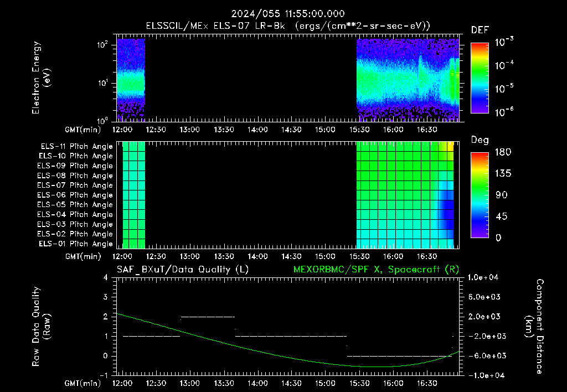
Task: Click the Deg pitch angle color bar
Action: click(480, 195)
